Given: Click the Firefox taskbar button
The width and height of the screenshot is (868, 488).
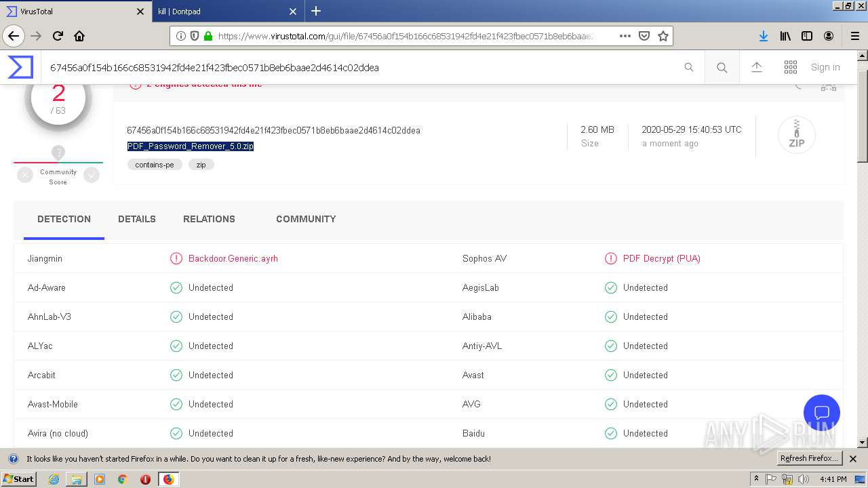Looking at the screenshot, I should click(168, 479).
